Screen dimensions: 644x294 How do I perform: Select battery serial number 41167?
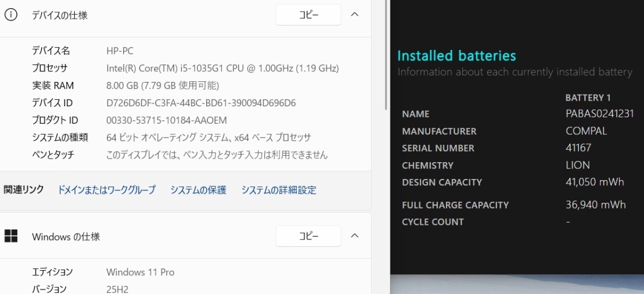(x=578, y=148)
